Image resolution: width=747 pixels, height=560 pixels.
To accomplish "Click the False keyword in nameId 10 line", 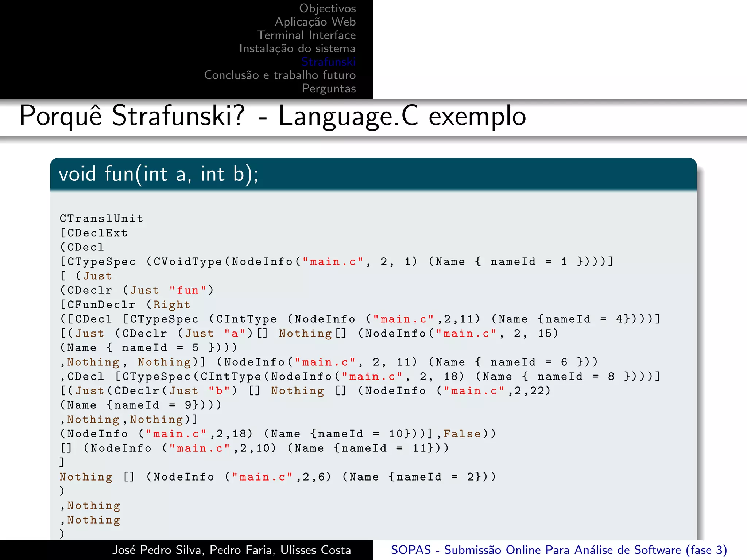I will click(x=462, y=434).
